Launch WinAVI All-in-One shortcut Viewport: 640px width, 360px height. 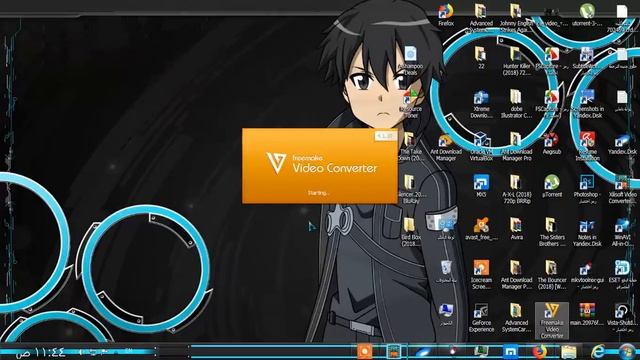tap(622, 232)
